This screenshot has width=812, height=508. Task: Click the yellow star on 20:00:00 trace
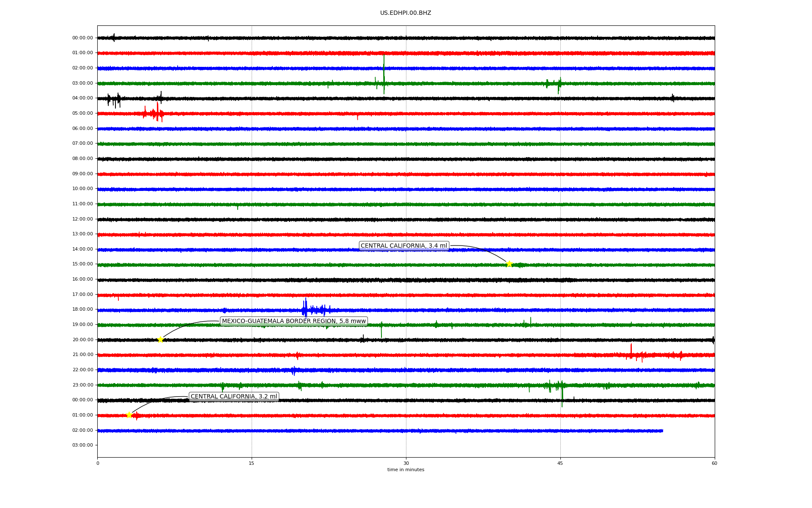click(160, 340)
